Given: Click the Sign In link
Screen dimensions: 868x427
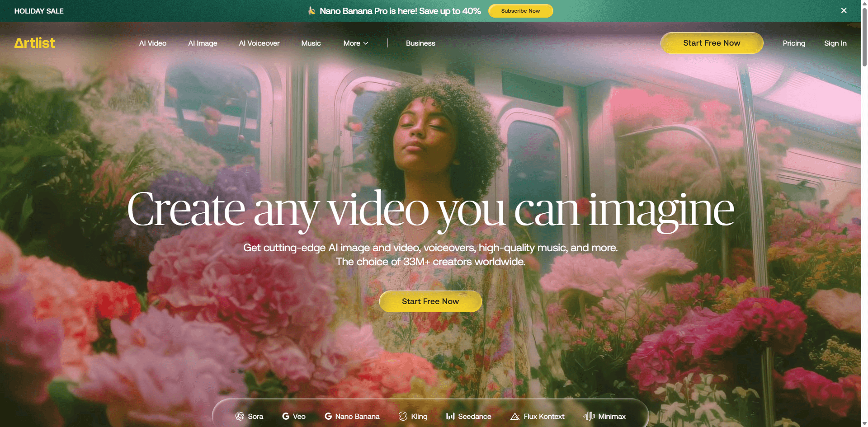Looking at the screenshot, I should pos(835,43).
